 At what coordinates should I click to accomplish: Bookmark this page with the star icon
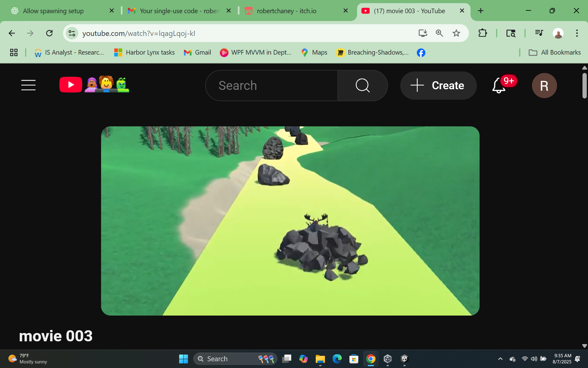[x=456, y=33]
